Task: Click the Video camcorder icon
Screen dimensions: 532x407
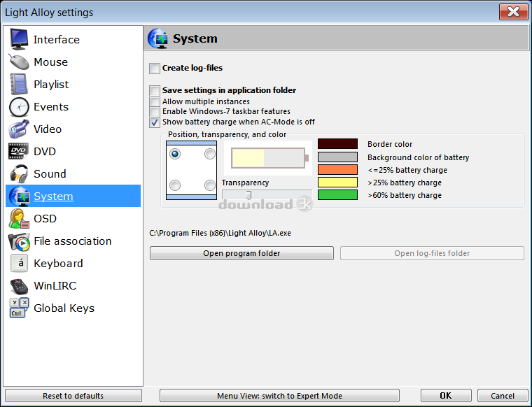Action: point(19,129)
